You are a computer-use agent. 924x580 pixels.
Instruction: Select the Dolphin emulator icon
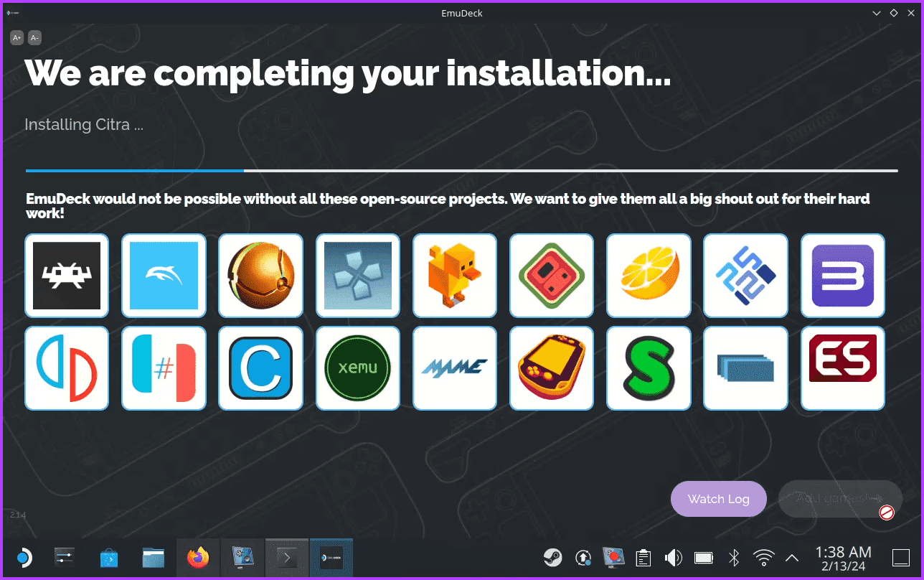tap(164, 276)
